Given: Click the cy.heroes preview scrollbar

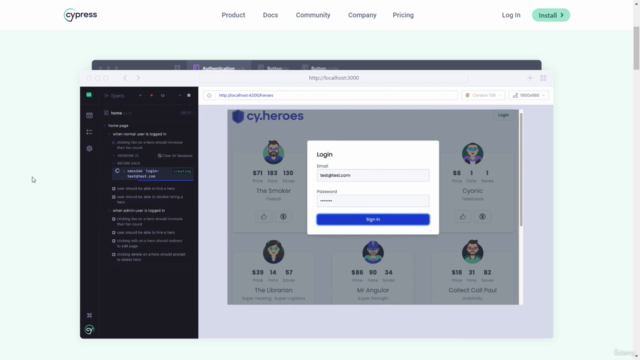Looking at the screenshot, I should (x=521, y=169).
